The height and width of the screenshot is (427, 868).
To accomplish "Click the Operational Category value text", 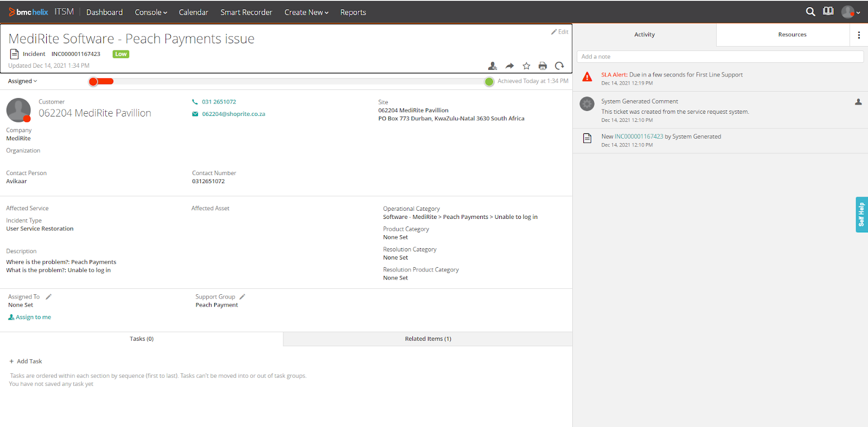I will tap(460, 217).
